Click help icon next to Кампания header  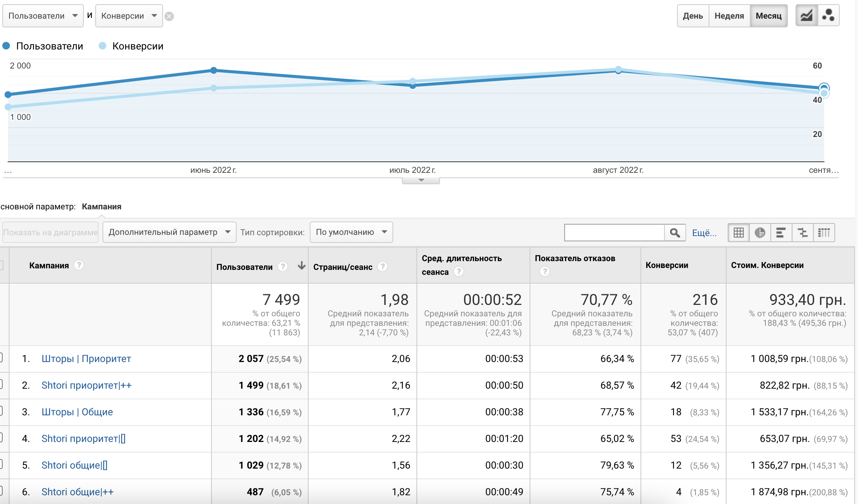79,265
